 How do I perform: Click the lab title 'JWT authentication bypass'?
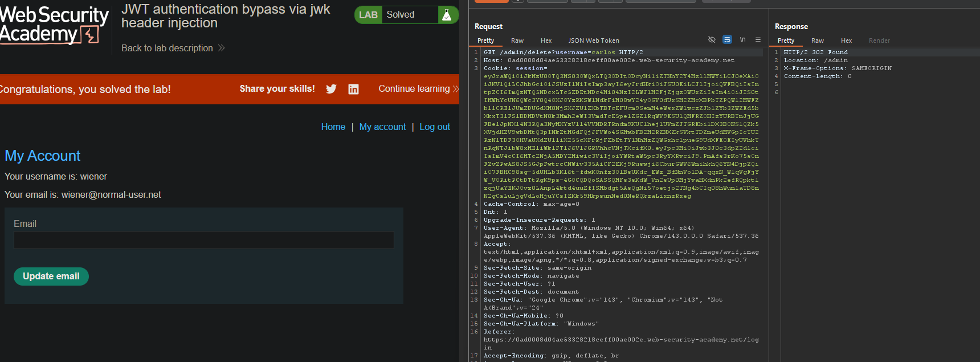click(x=226, y=16)
